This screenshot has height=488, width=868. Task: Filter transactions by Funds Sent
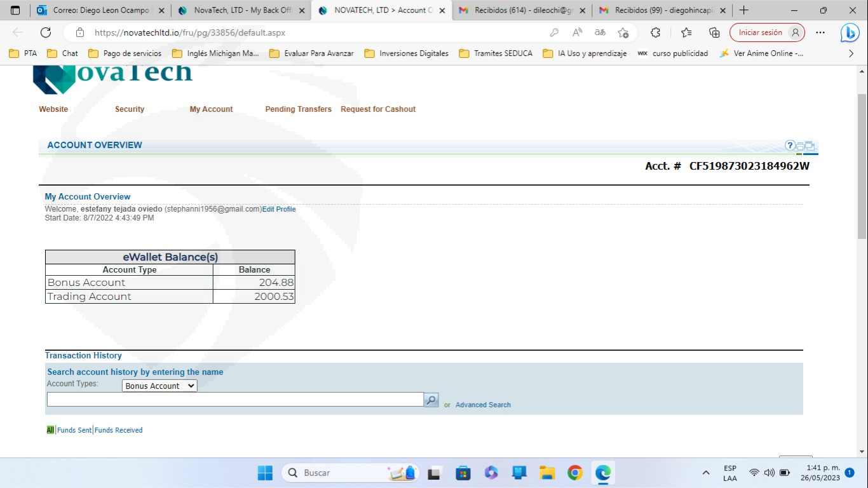click(x=74, y=430)
